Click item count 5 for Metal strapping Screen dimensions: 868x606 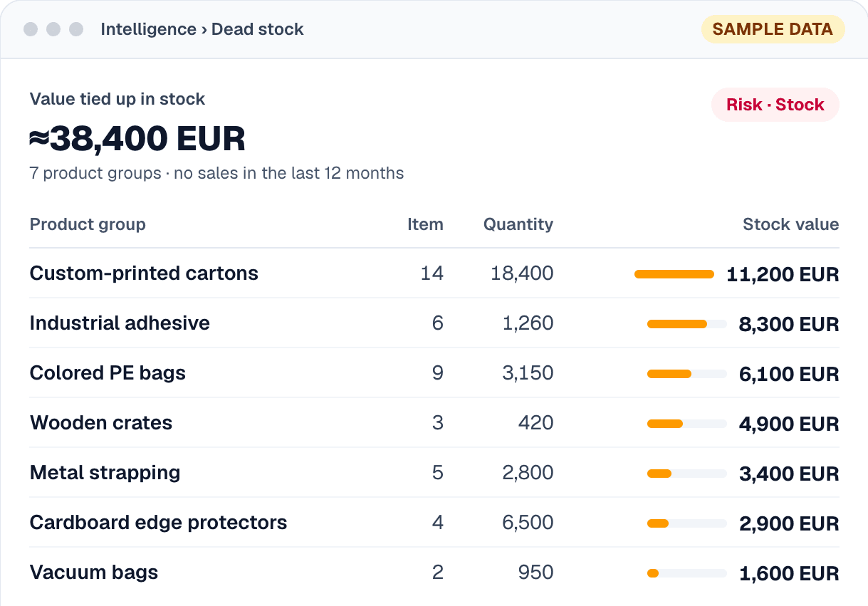click(437, 473)
